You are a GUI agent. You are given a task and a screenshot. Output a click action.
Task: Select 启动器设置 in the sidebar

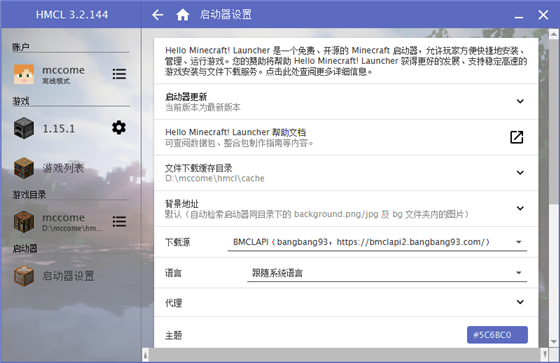pos(68,276)
